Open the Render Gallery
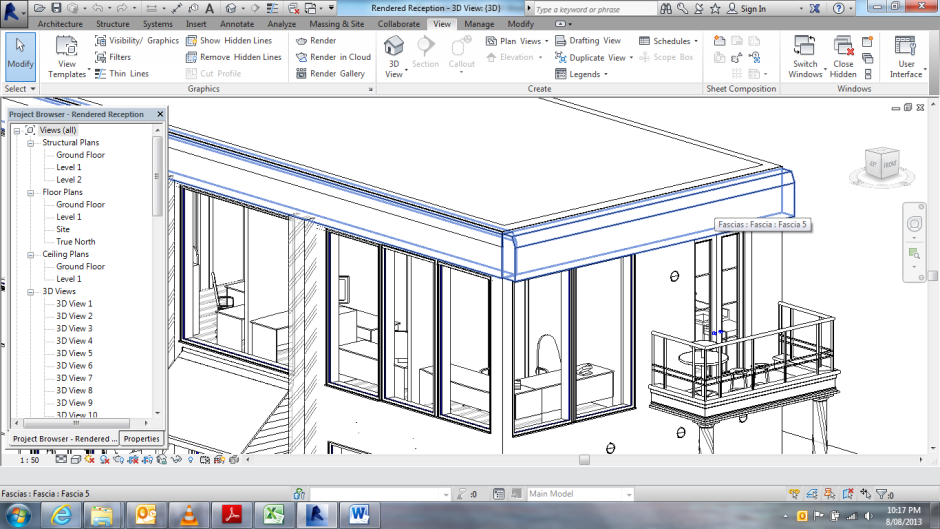 click(301, 73)
